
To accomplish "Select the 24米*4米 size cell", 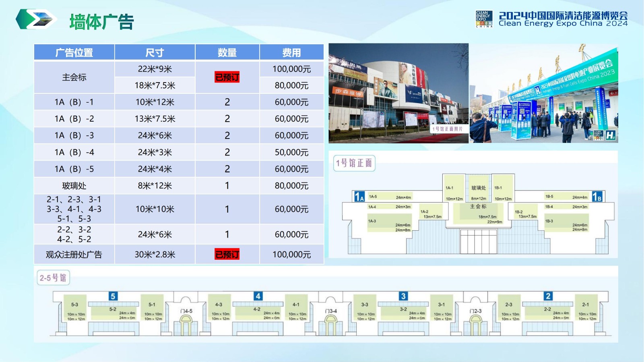I will tap(155, 169).
